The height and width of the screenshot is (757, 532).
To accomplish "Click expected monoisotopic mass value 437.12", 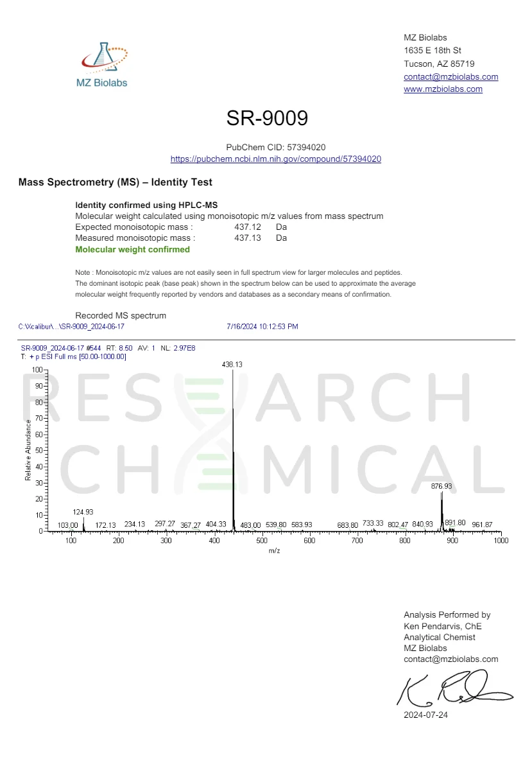I will [248, 227].
